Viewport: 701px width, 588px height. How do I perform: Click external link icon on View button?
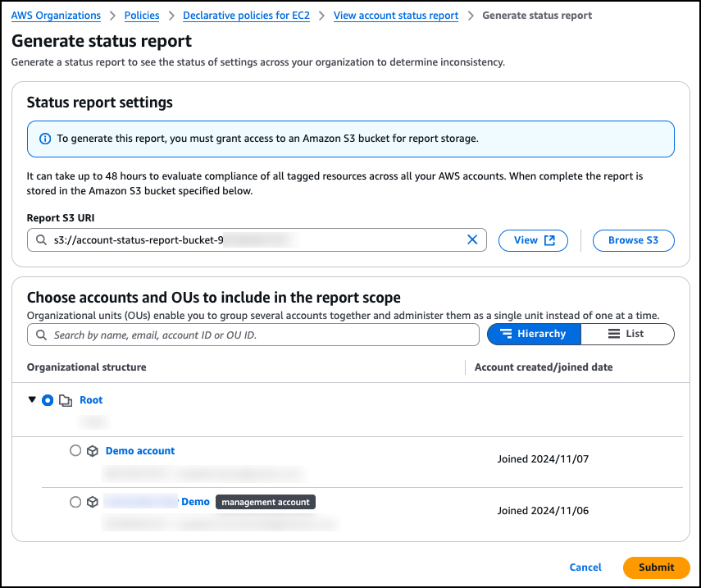(549, 240)
